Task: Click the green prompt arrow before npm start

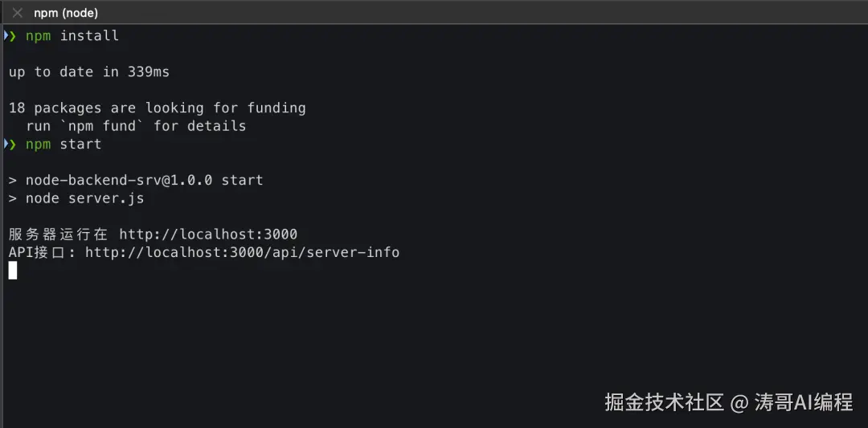Action: (10, 144)
